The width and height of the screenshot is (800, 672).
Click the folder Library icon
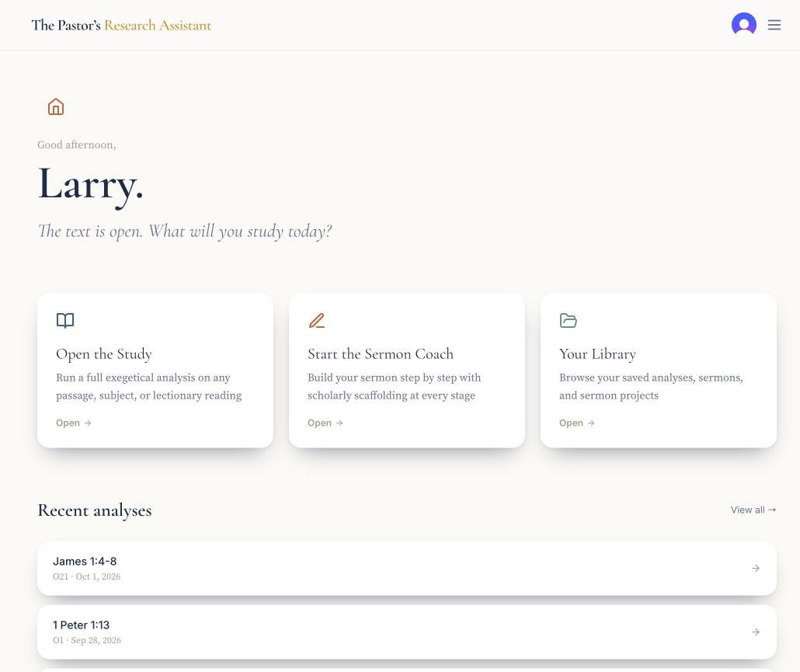[x=569, y=320]
